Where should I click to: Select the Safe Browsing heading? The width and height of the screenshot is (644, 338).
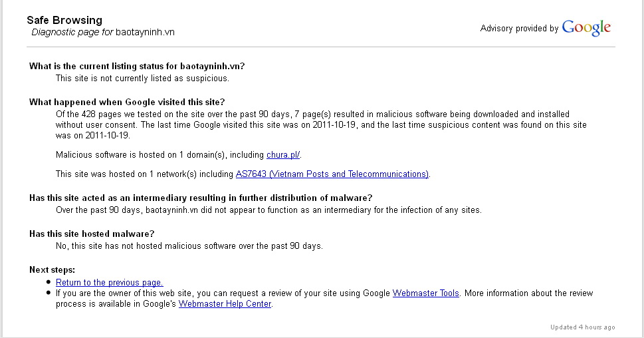point(64,20)
